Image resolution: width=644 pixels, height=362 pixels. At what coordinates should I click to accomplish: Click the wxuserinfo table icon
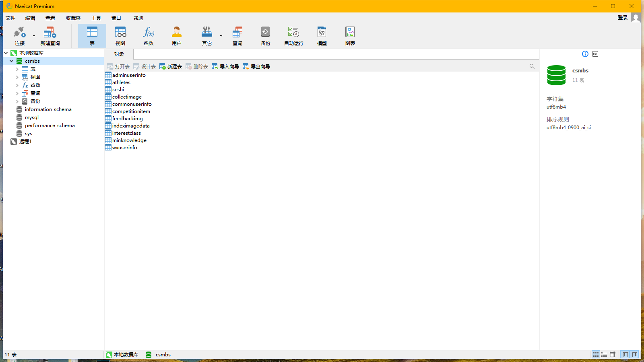pyautogui.click(x=108, y=148)
